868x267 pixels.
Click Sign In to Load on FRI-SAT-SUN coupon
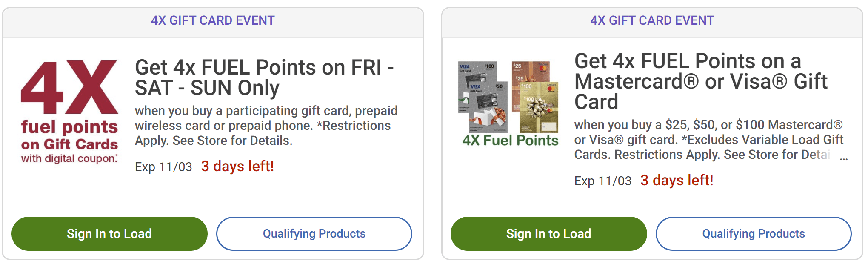109,234
